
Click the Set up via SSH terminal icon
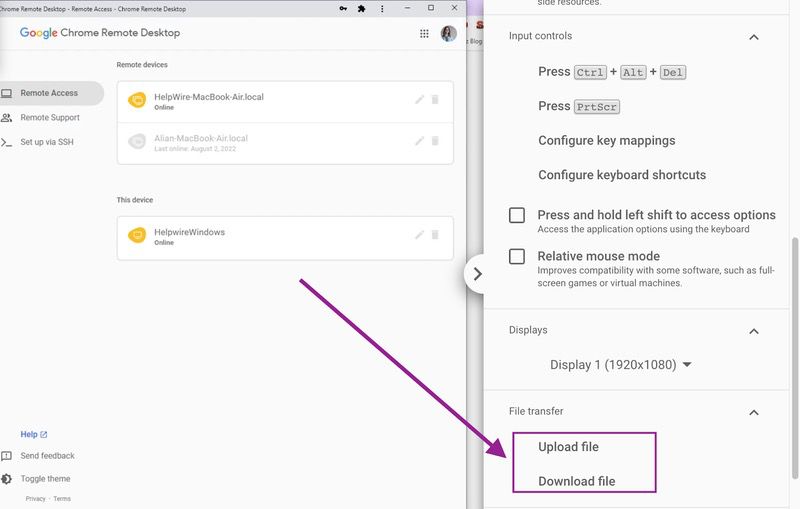pos(6,142)
